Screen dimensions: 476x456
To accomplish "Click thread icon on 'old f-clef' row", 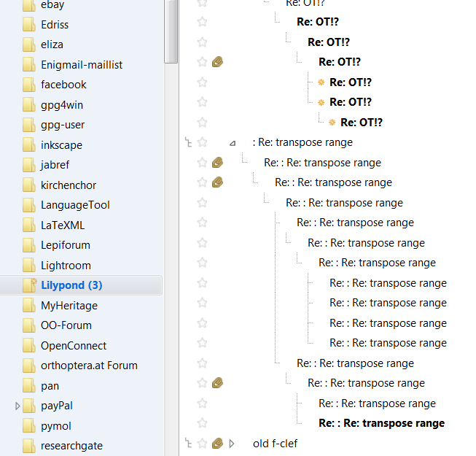I will pyautogui.click(x=190, y=443).
